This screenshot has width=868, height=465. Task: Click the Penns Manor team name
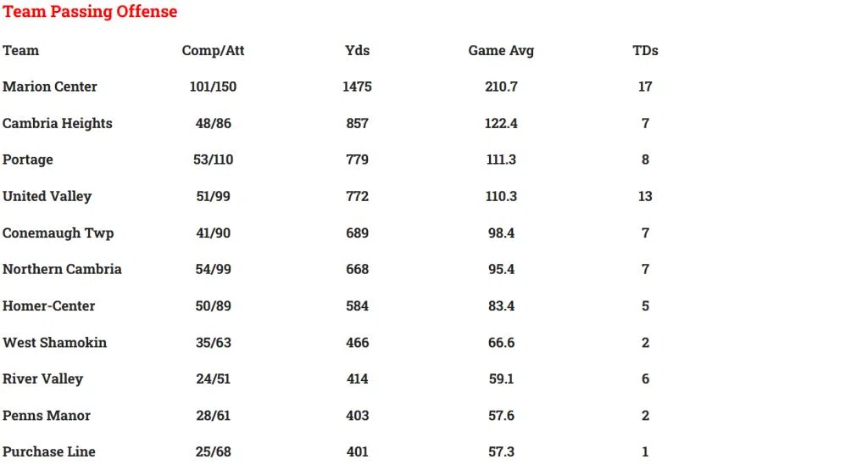click(47, 415)
